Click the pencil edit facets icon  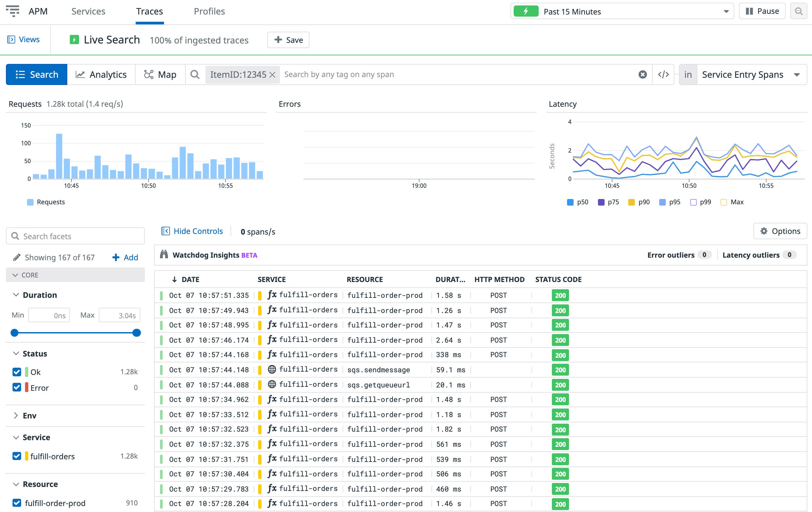16,257
